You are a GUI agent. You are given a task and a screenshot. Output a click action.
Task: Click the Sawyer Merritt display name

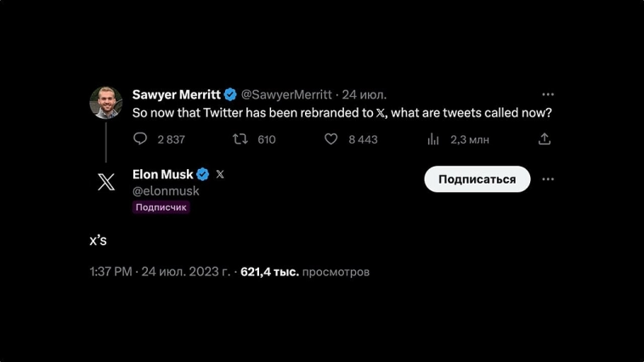tap(177, 94)
